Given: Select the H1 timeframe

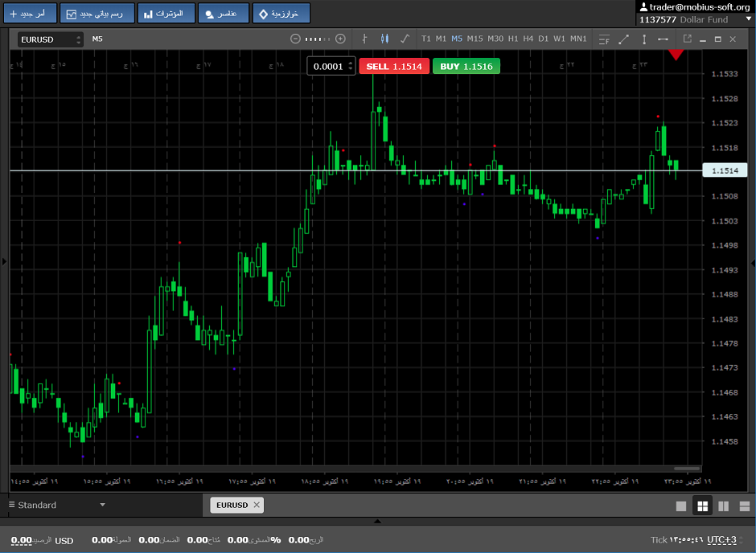Looking at the screenshot, I should click(x=513, y=39).
